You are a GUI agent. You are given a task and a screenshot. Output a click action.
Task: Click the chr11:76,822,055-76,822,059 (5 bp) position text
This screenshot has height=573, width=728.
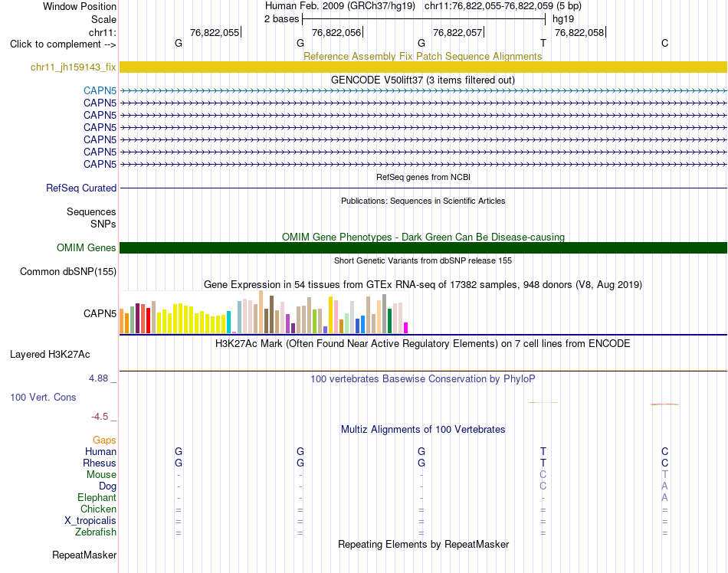(x=503, y=6)
